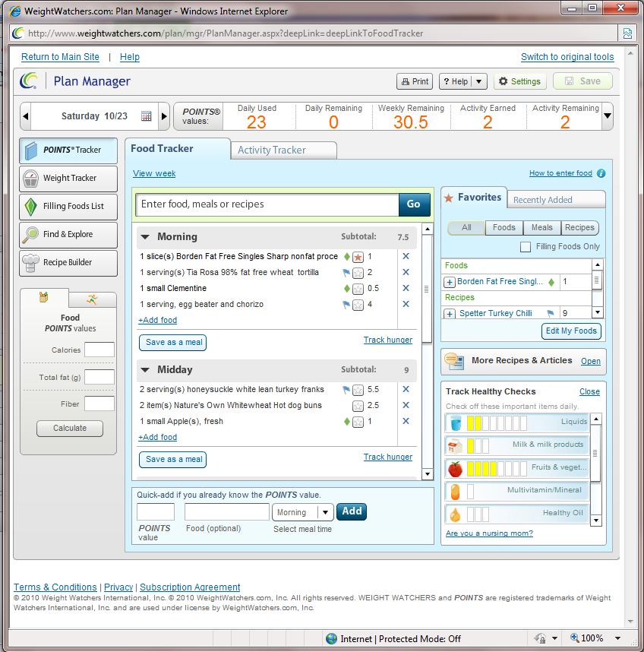Click the Switch to original tools link
The image size is (644, 652).
[x=567, y=57]
